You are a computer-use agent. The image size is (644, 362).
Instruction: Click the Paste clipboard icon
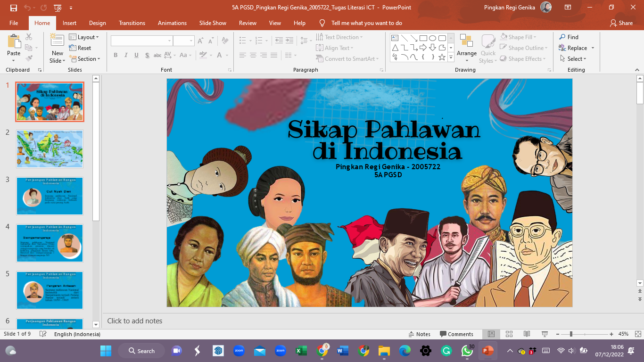14,42
